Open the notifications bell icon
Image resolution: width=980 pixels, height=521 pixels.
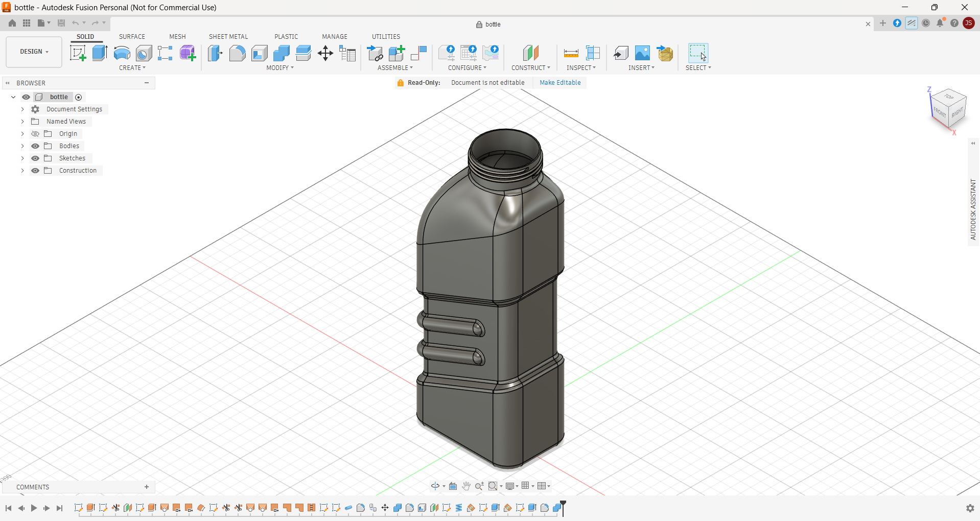940,23
